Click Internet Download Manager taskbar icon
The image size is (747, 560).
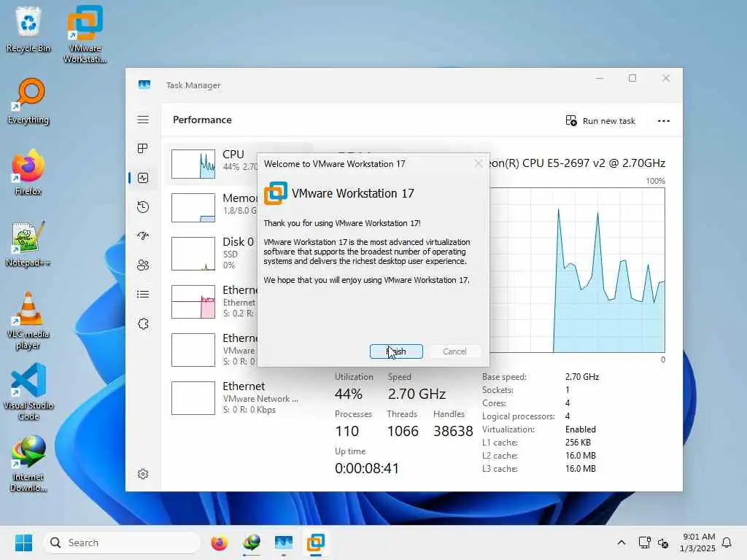(x=252, y=542)
